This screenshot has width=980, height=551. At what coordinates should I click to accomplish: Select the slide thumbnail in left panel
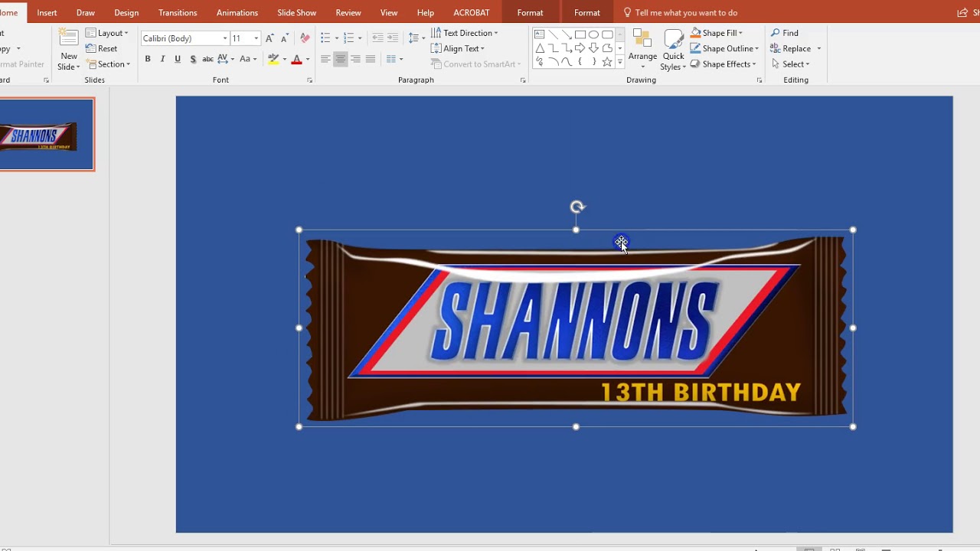(x=46, y=134)
